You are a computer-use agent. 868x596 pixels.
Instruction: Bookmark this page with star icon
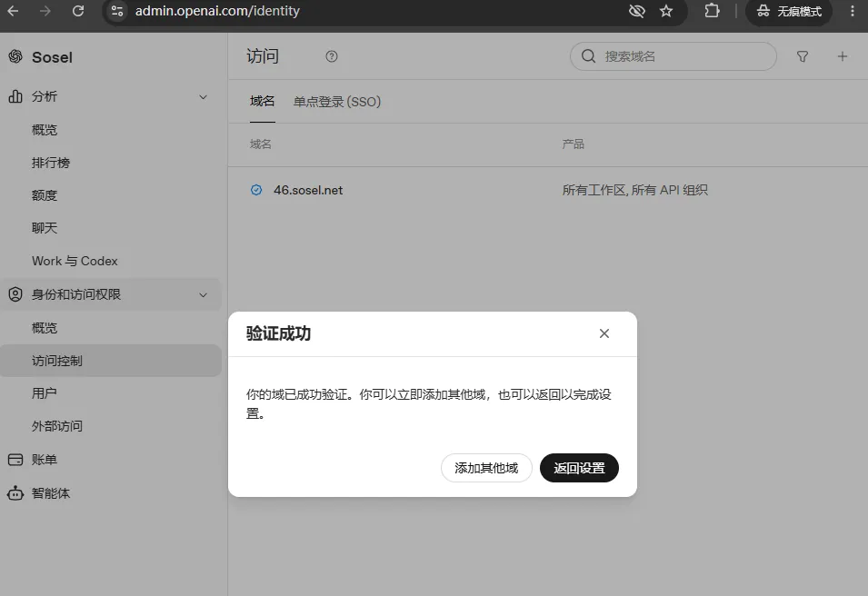(x=666, y=11)
